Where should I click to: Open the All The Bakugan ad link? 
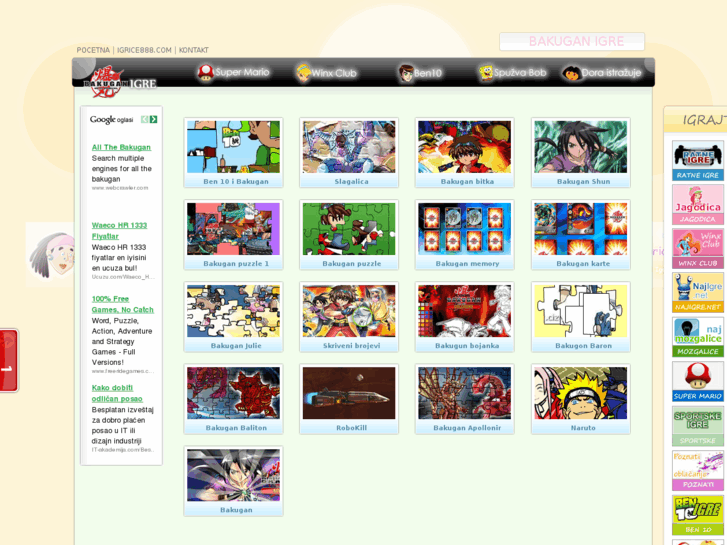(121, 147)
